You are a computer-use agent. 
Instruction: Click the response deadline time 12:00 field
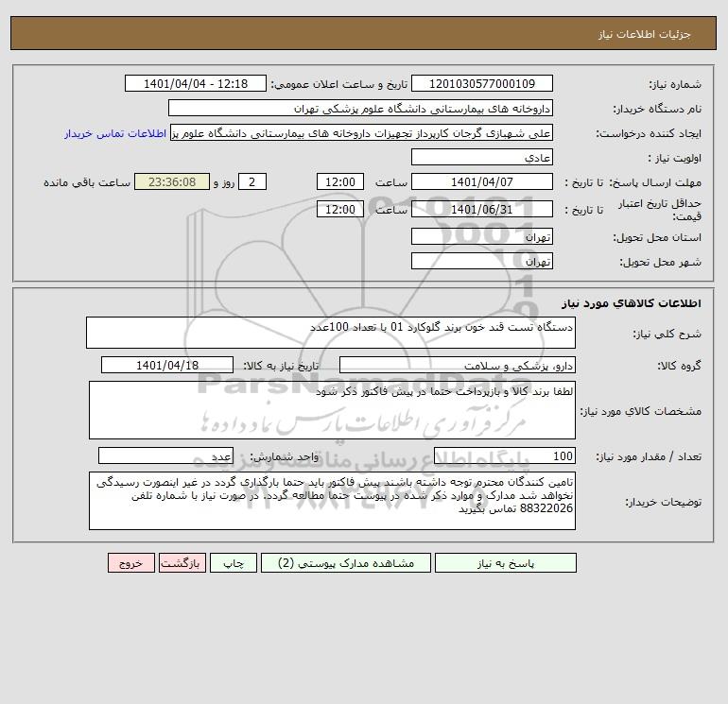[x=339, y=182]
